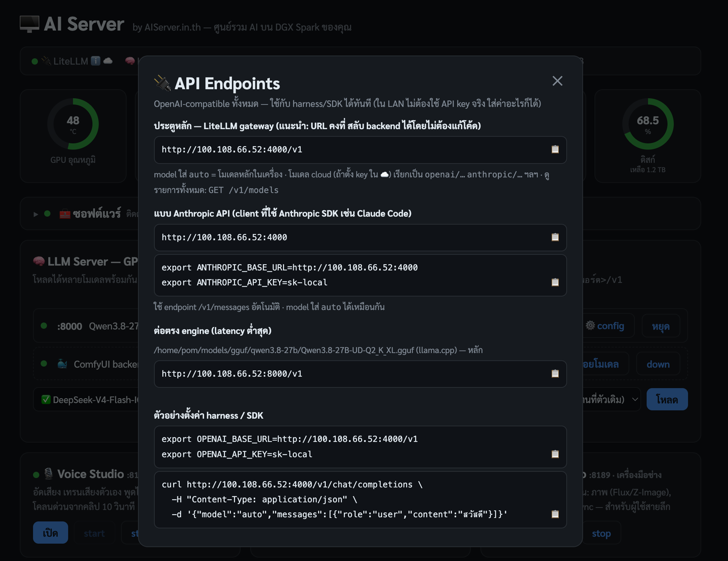The image size is (728, 561).
Task: Click the 'LLM Server' heading
Action: coord(92,261)
